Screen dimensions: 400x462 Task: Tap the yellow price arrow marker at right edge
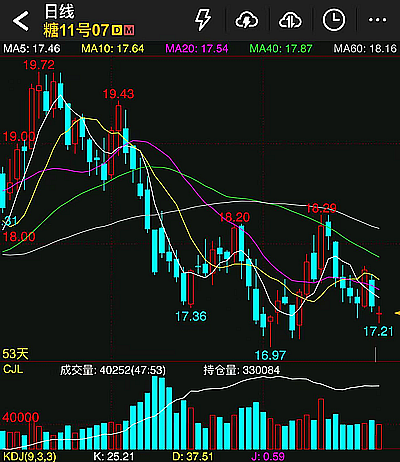point(397,313)
